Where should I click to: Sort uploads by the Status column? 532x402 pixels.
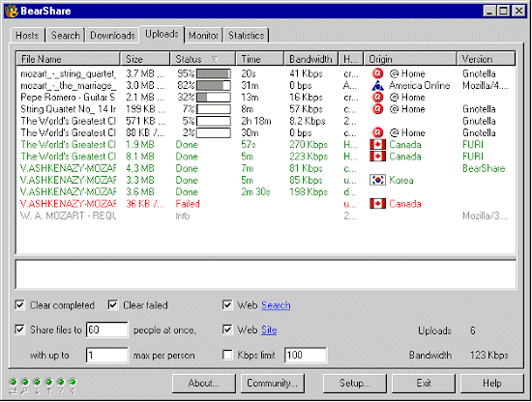[x=202, y=59]
